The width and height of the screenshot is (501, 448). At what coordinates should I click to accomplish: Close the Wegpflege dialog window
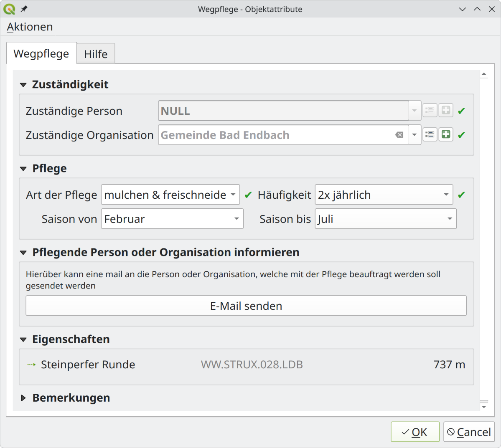coord(492,9)
